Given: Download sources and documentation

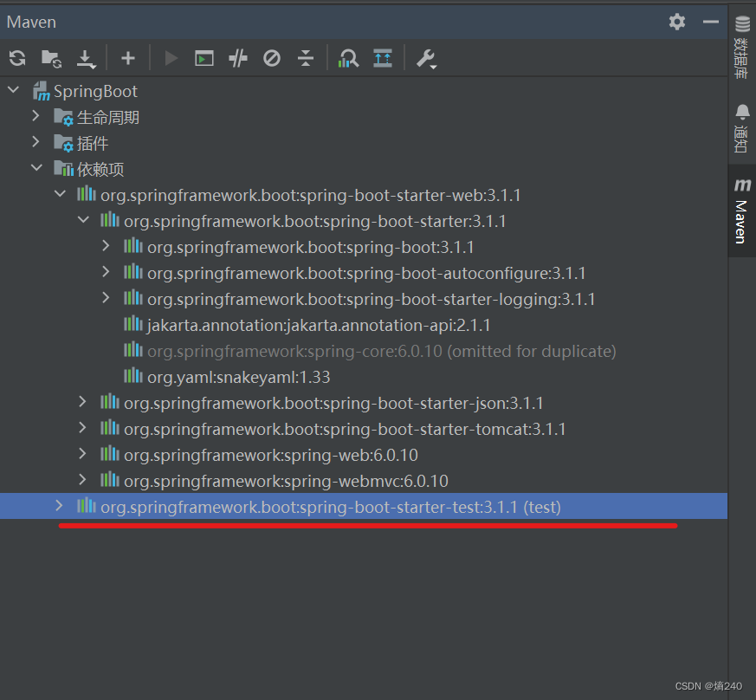Looking at the screenshot, I should pos(86,58).
